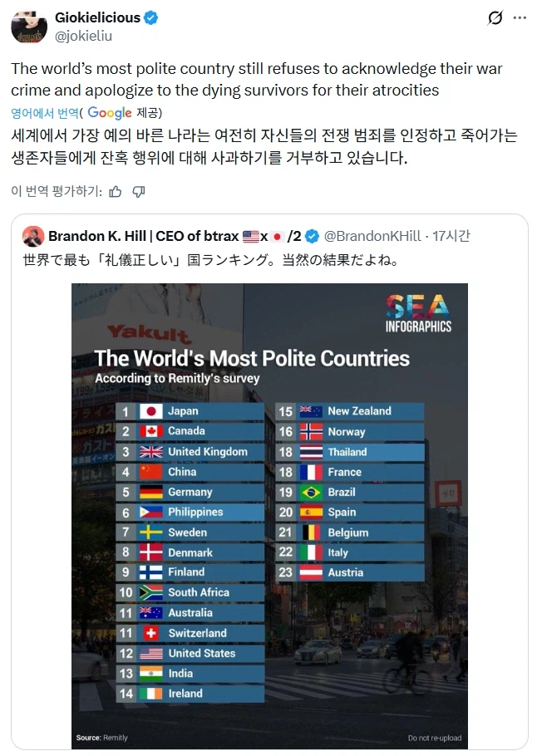Rate the translation helpful with thumbs up
This screenshot has height=756, width=537.
[117, 190]
